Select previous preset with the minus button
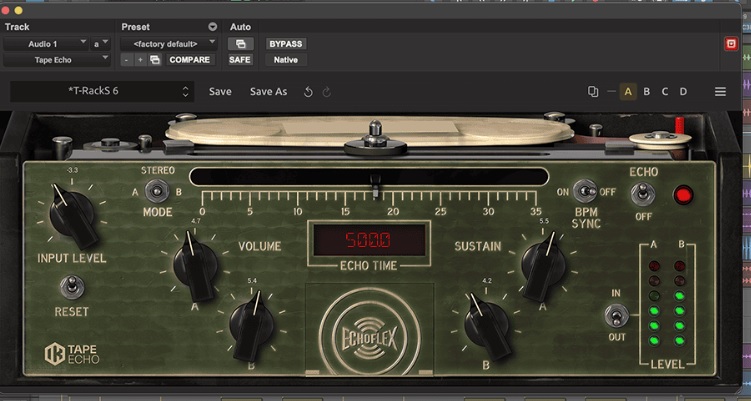Image resolution: width=751 pixels, height=401 pixels. coord(126,60)
